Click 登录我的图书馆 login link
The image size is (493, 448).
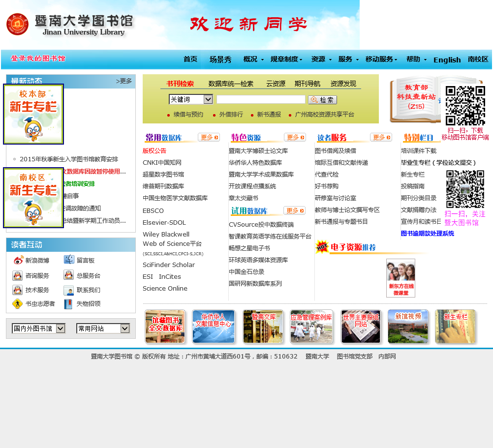pyautogui.click(x=38, y=59)
